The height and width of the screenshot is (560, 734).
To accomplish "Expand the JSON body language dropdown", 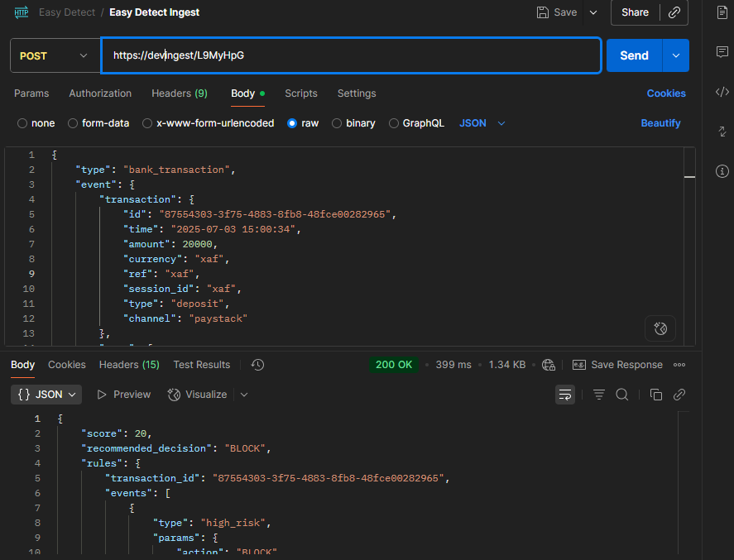I will 482,123.
